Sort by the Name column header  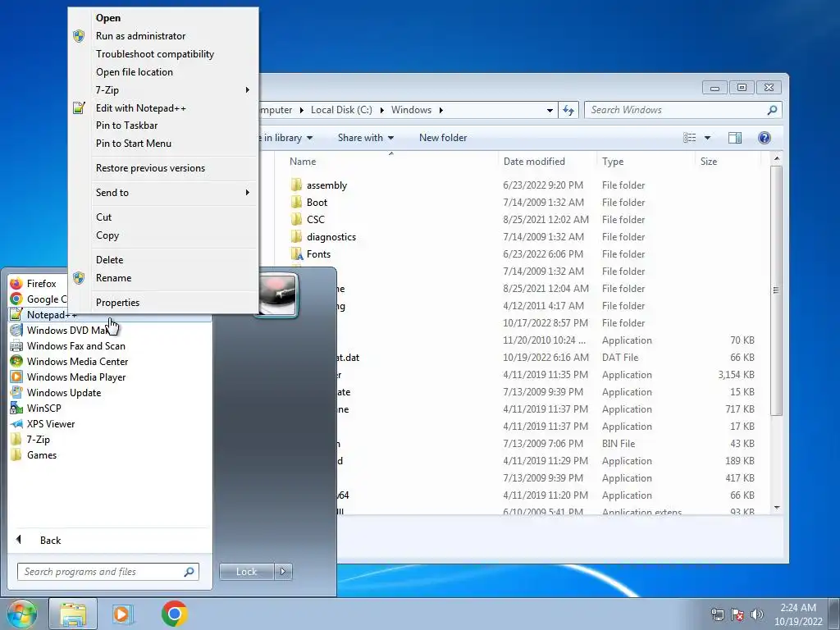pos(391,162)
